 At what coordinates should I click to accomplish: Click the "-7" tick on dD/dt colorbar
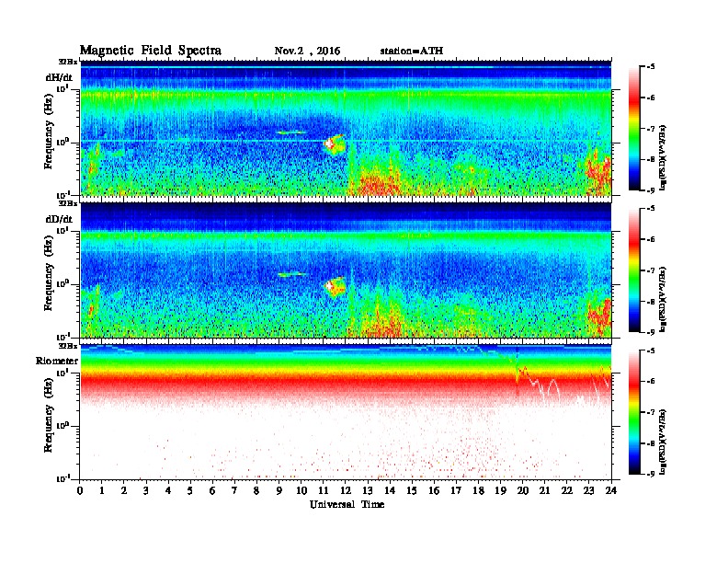coord(651,270)
